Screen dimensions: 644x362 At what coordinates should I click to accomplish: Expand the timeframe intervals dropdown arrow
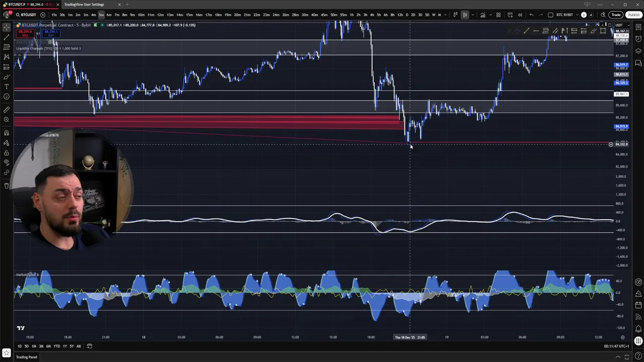click(445, 15)
